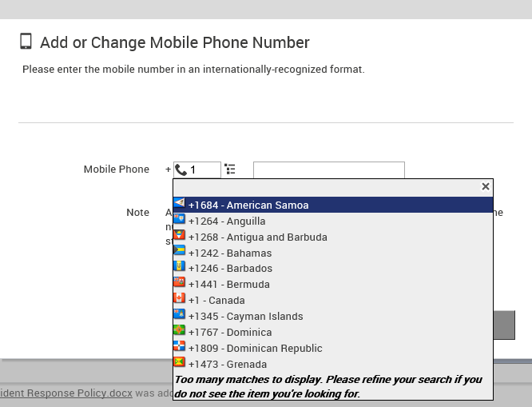Select +1268 Antigua and Barbuda
This screenshot has height=407, width=532.
(x=333, y=237)
